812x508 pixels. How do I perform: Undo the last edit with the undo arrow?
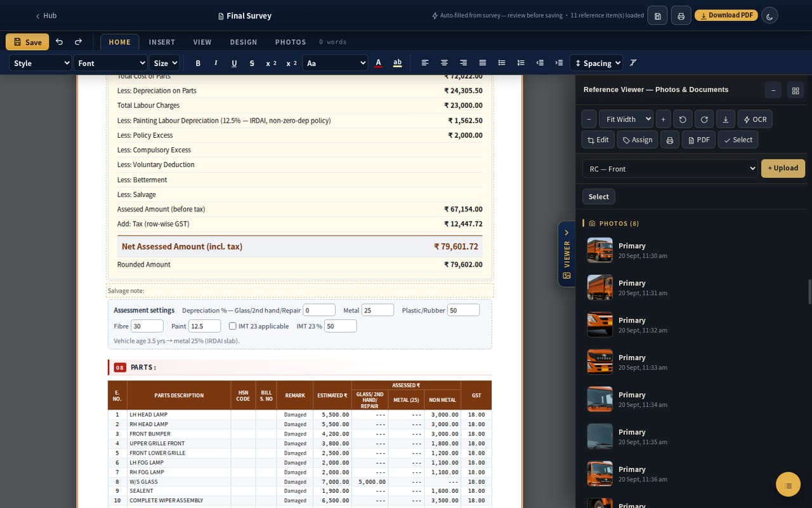click(x=59, y=42)
